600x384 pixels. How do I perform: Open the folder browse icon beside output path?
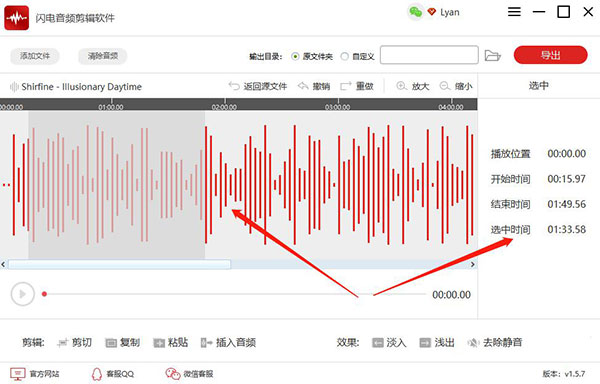(492, 55)
